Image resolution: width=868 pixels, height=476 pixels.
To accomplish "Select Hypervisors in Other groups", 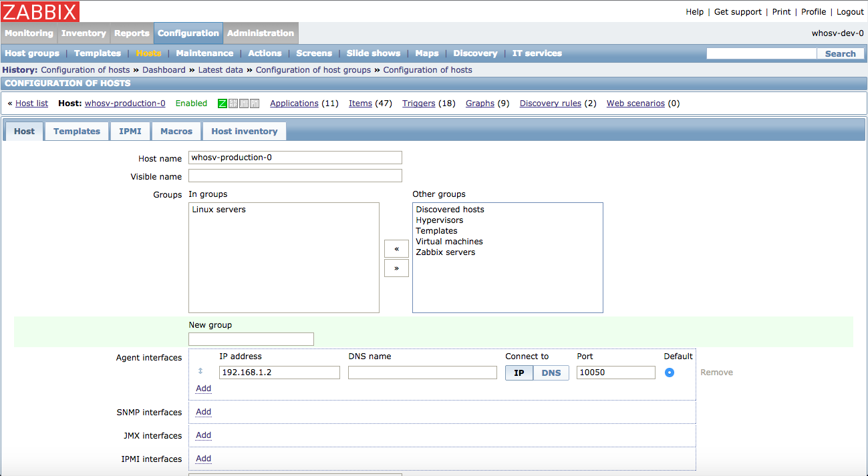I will [x=507, y=220].
